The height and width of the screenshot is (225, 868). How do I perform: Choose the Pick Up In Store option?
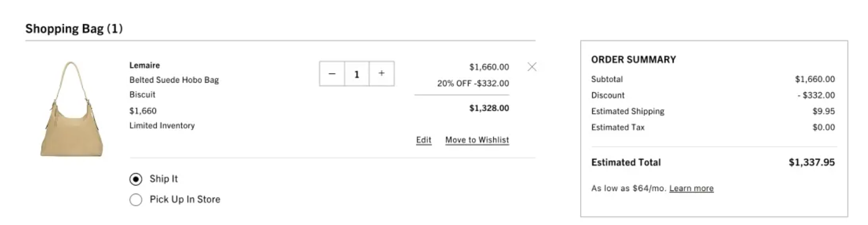click(x=136, y=200)
